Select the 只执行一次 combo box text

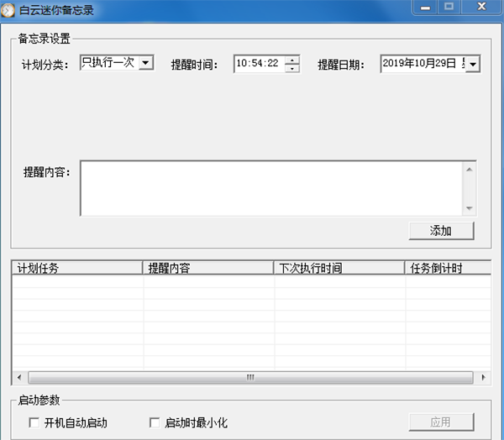pos(108,62)
